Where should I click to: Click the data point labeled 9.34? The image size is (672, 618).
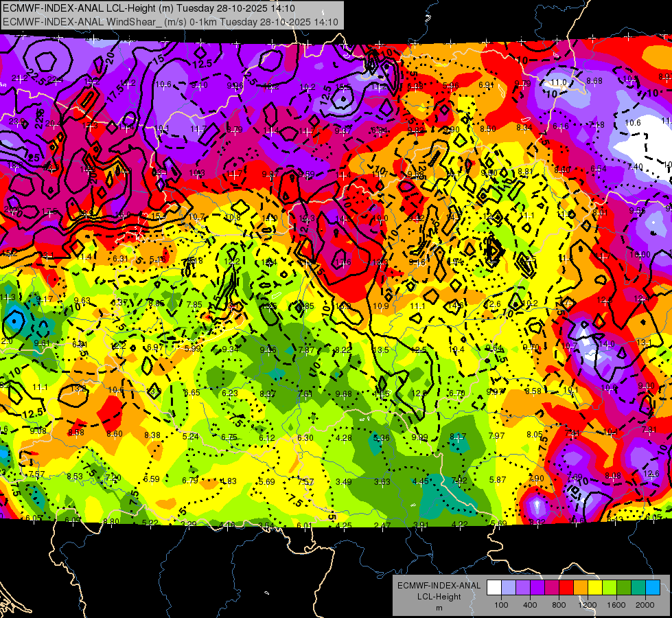tap(230, 349)
